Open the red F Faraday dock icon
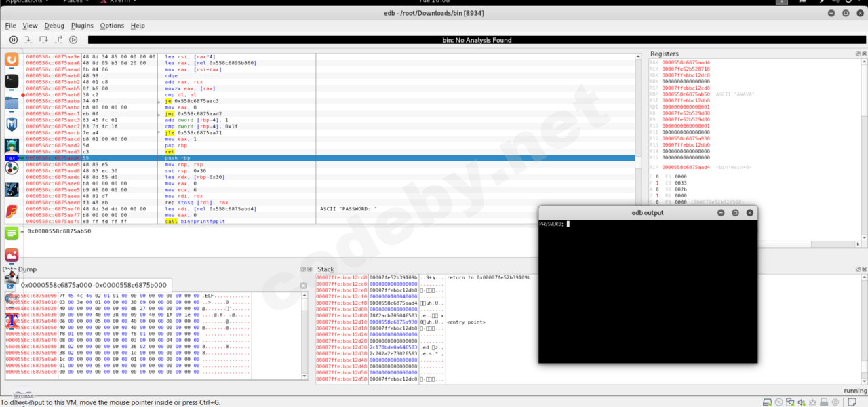The height and width of the screenshot is (407, 868). (12, 212)
